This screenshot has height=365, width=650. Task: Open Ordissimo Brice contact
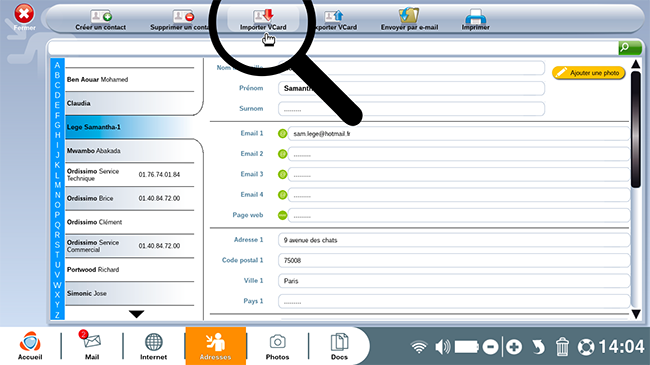pos(130,198)
